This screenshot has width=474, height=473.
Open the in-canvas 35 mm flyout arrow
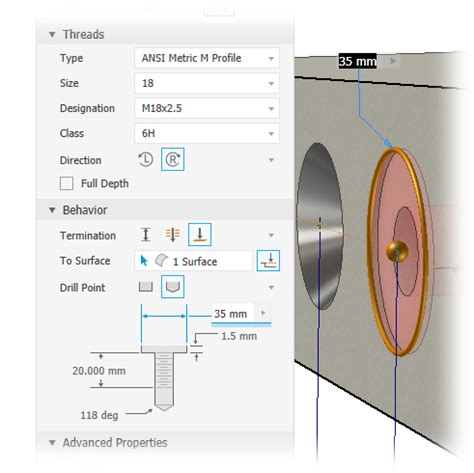pyautogui.click(x=393, y=61)
